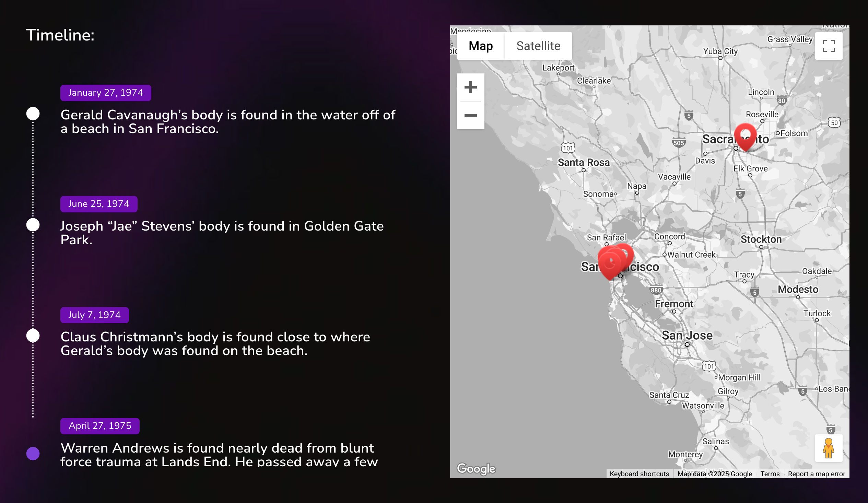Click the Report a map error link
Screen dimensions: 868x503
816,474
